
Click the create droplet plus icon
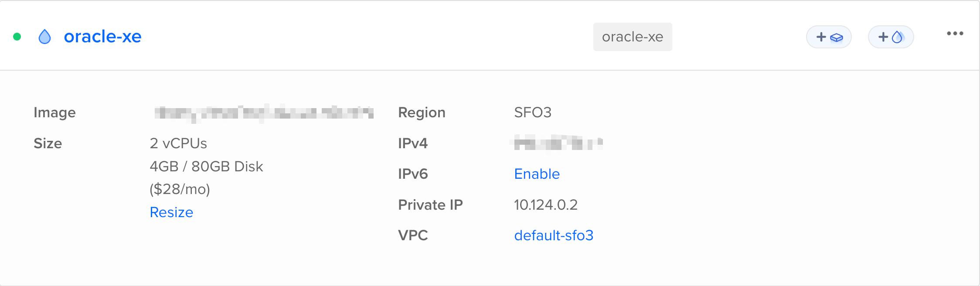(x=891, y=37)
